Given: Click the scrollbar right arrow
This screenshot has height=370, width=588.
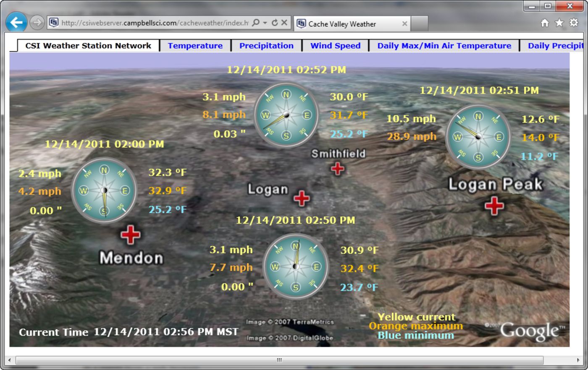Looking at the screenshot, I should (x=578, y=360).
